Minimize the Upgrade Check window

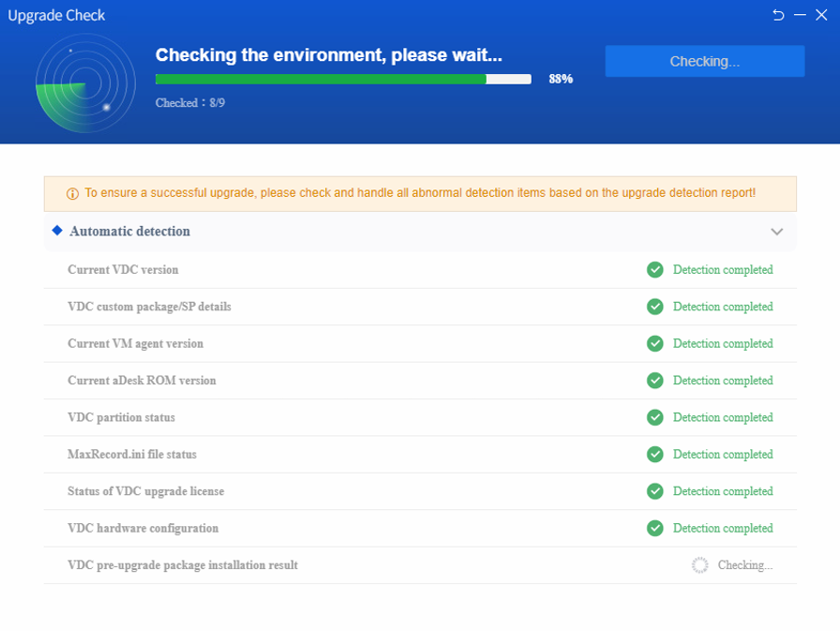(800, 15)
